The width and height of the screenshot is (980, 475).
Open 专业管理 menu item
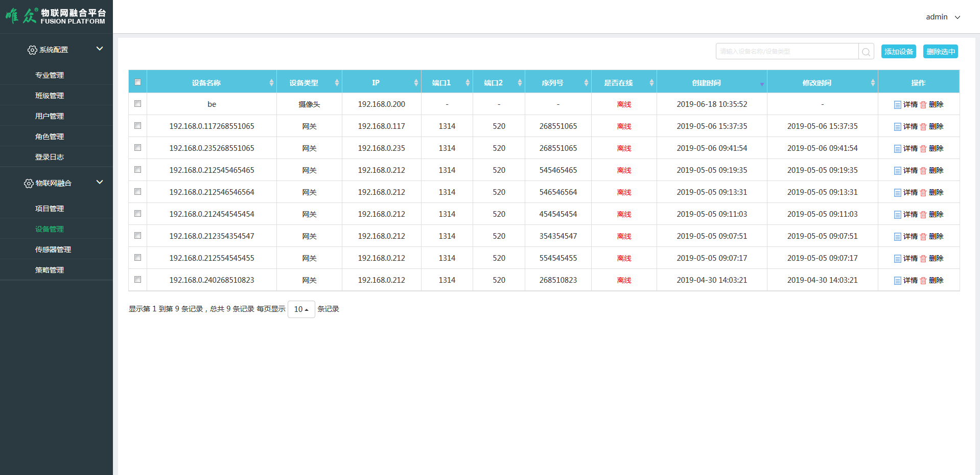50,75
